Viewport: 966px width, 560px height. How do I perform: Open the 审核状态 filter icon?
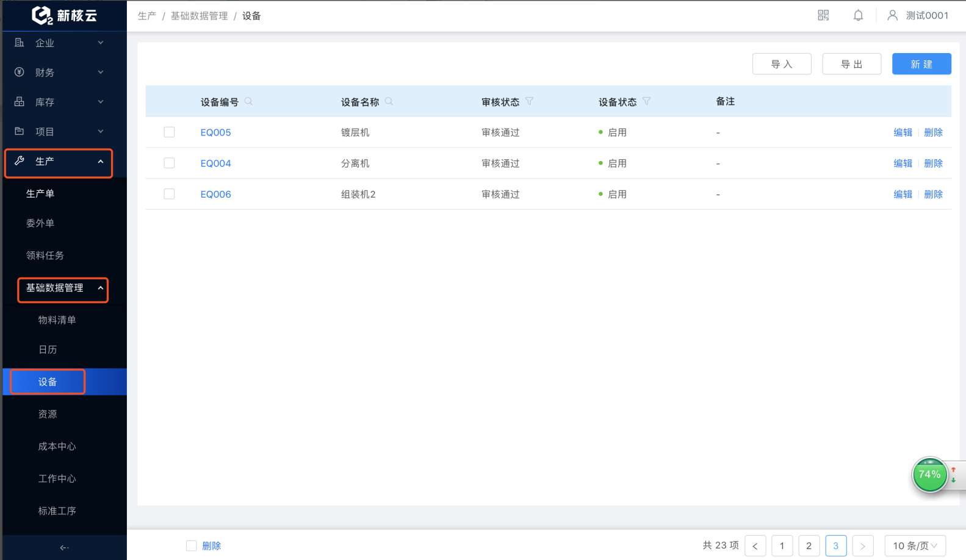[x=529, y=101]
